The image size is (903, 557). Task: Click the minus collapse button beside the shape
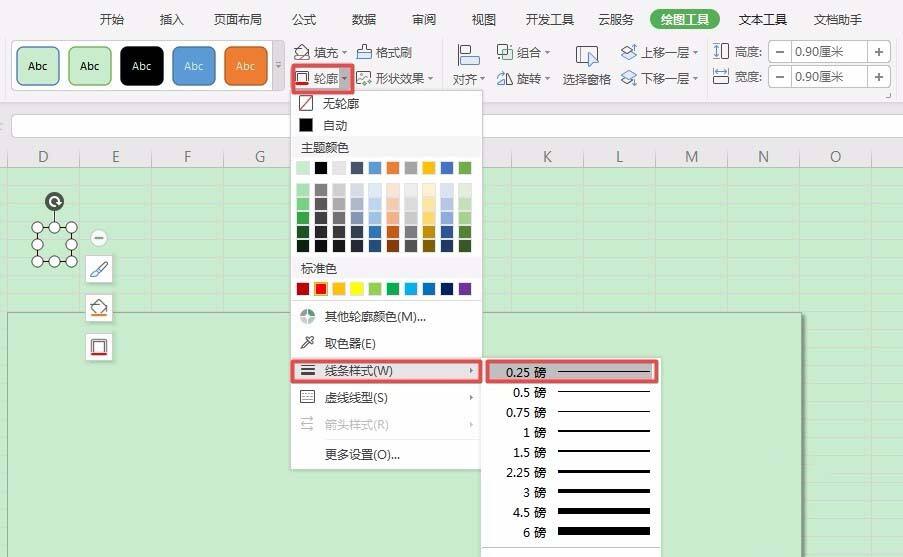(x=98, y=238)
